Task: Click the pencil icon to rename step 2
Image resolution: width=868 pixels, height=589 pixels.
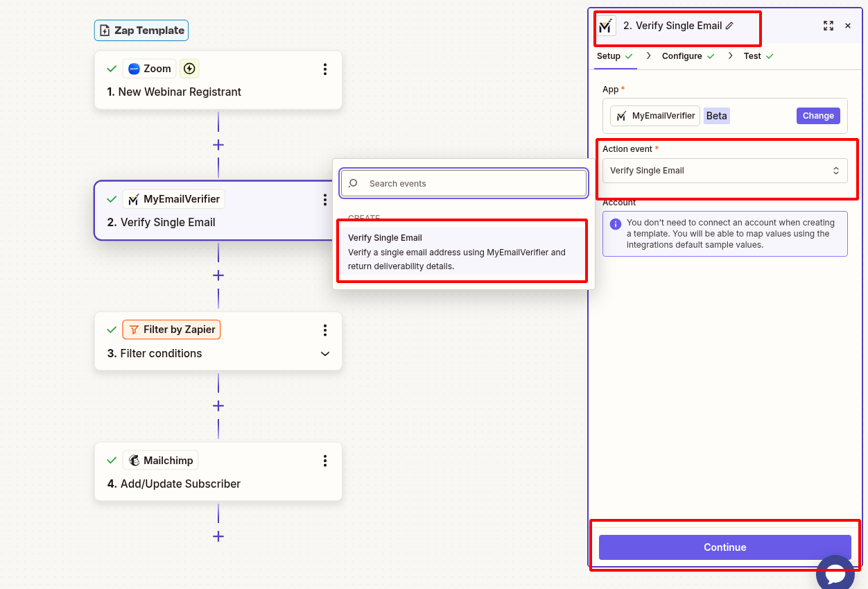Action: coord(728,26)
